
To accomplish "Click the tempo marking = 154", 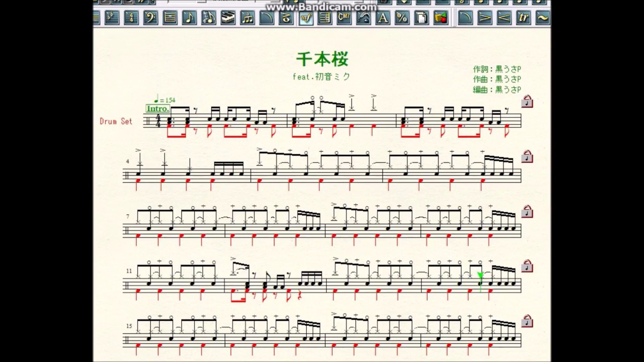I will point(165,100).
